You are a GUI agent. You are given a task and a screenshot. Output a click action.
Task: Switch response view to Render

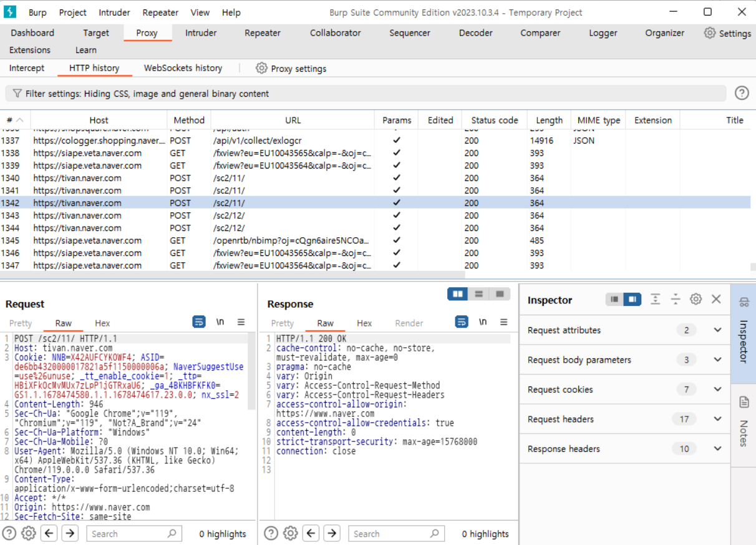[409, 323]
